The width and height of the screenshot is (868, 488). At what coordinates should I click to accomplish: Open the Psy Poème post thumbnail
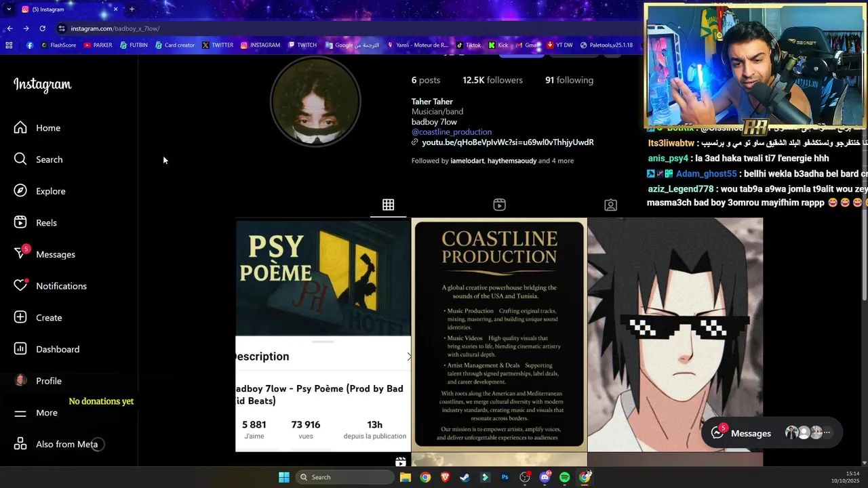323,335
